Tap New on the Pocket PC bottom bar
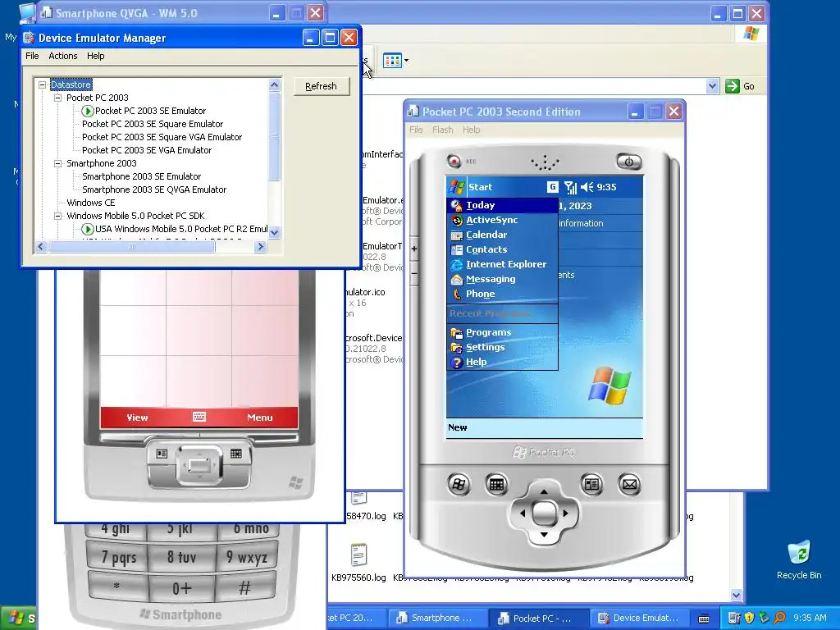The image size is (840, 630). click(x=458, y=427)
